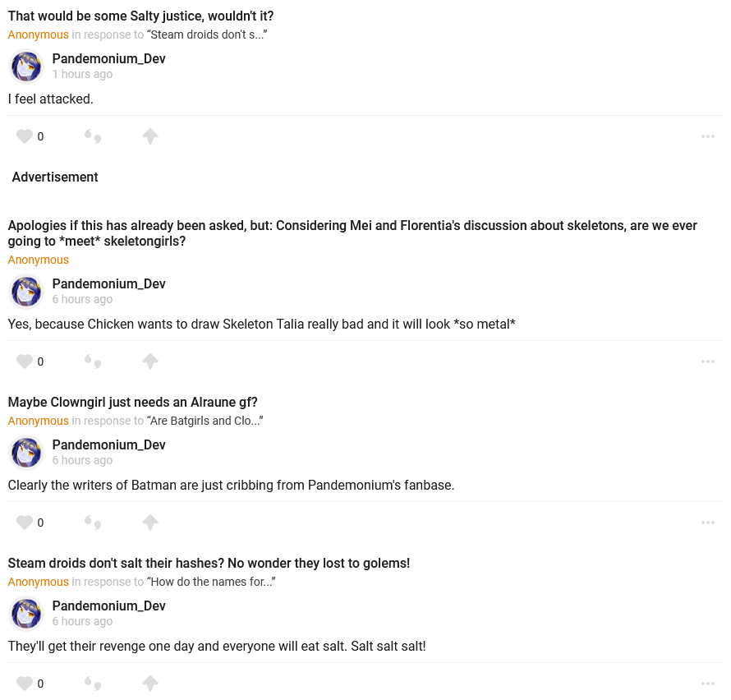731x700 pixels.
Task: Quote the "I feel attacked." answer
Action: tap(93, 136)
